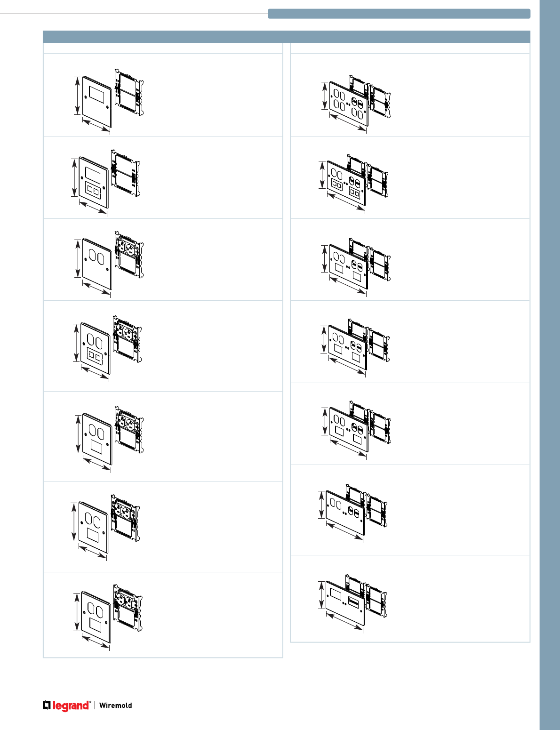Click the blue header tab at page top
Viewport: 560px width, 730px height.
(x=399, y=14)
